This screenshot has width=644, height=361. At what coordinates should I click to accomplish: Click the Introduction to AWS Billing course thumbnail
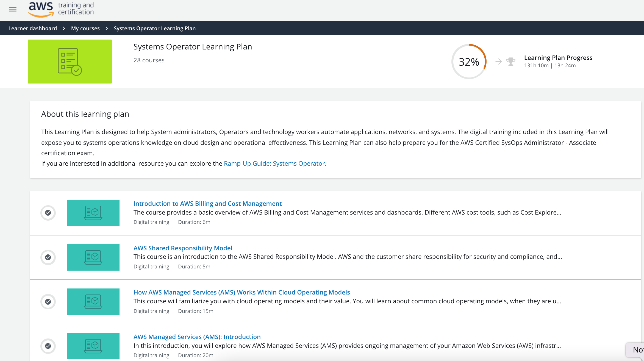[93, 213]
